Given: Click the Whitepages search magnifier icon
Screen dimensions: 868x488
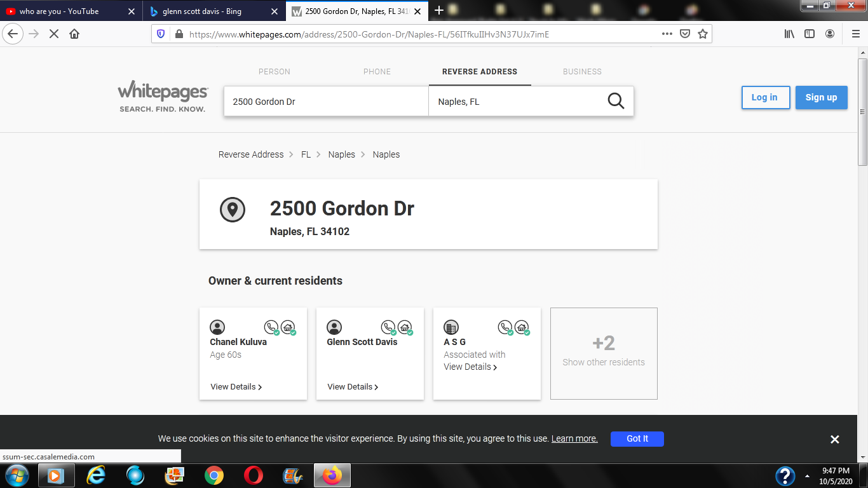Looking at the screenshot, I should click(616, 101).
